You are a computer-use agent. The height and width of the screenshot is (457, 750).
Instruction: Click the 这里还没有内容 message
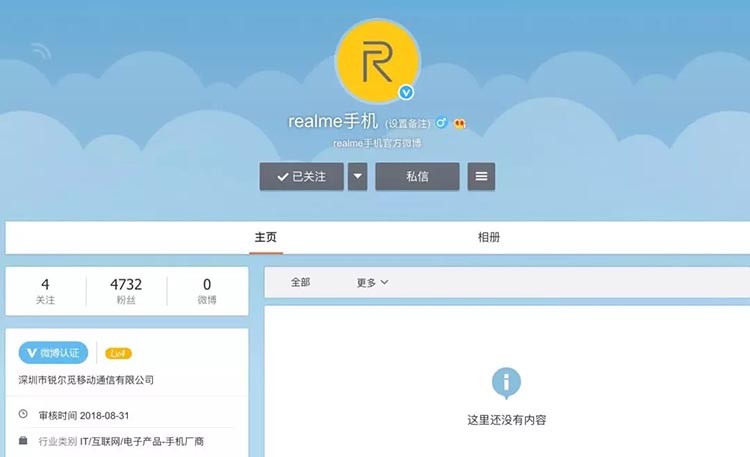507,420
